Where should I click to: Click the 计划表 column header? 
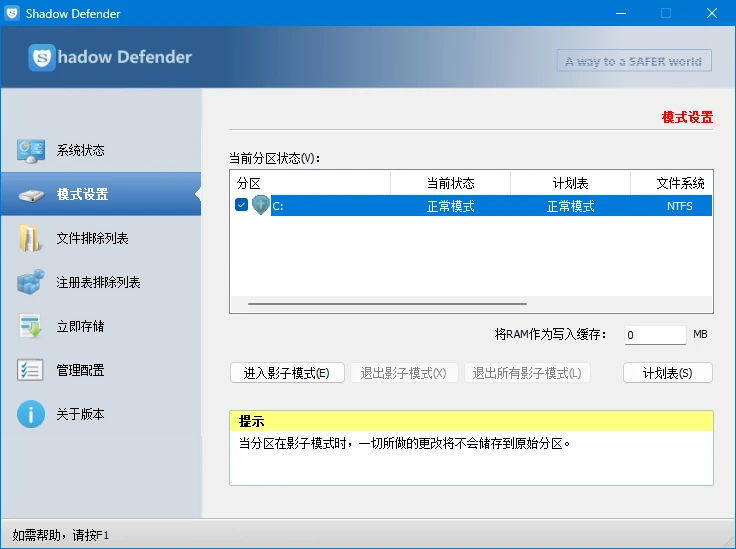click(x=570, y=183)
